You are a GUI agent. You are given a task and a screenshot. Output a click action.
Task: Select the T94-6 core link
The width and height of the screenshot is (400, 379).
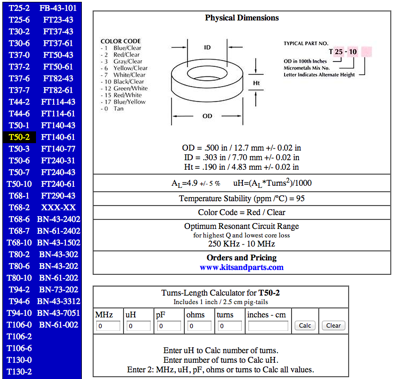coord(19,301)
